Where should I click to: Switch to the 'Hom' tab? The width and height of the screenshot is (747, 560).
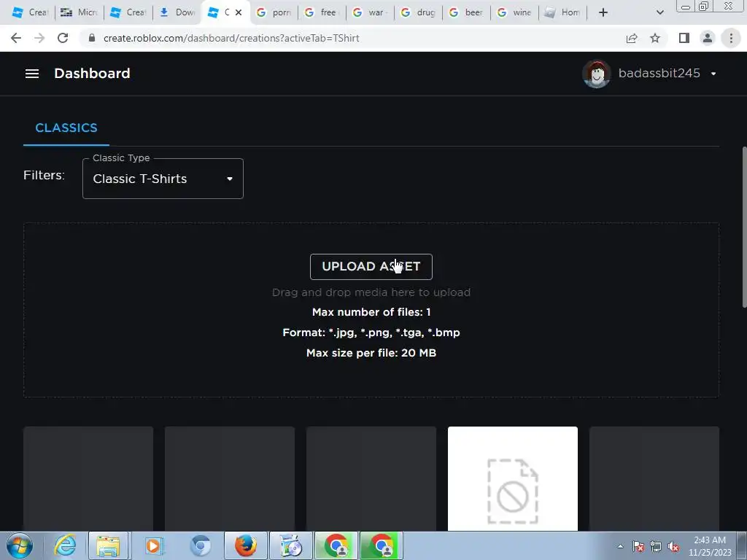click(x=562, y=12)
